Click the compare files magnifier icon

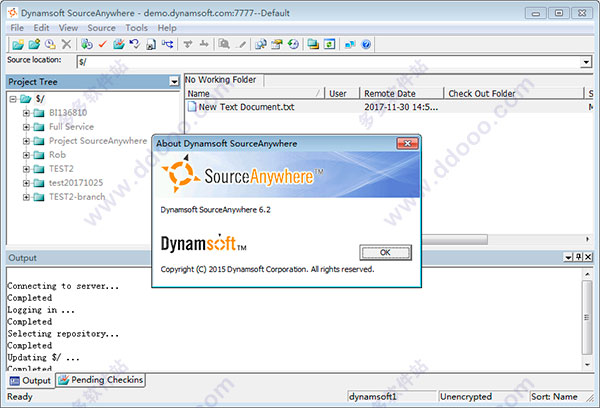click(x=261, y=44)
